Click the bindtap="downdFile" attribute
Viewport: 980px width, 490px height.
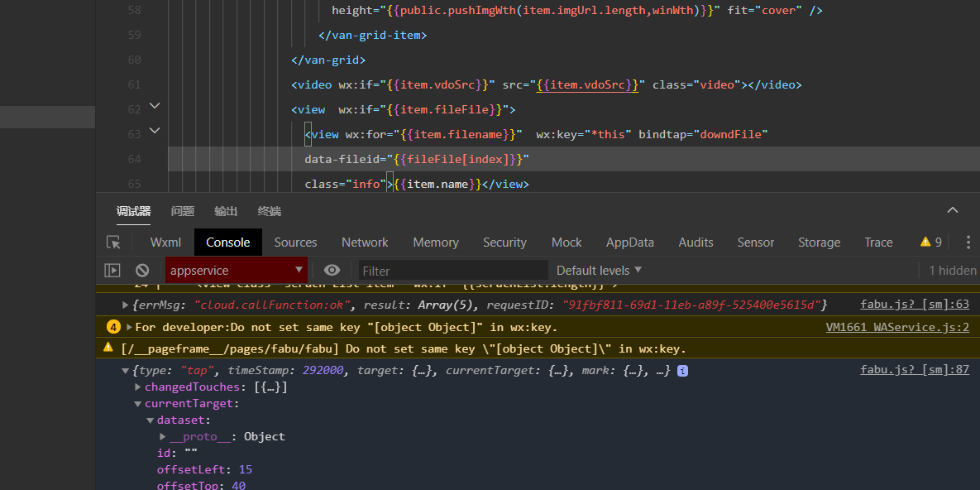pyautogui.click(x=702, y=134)
